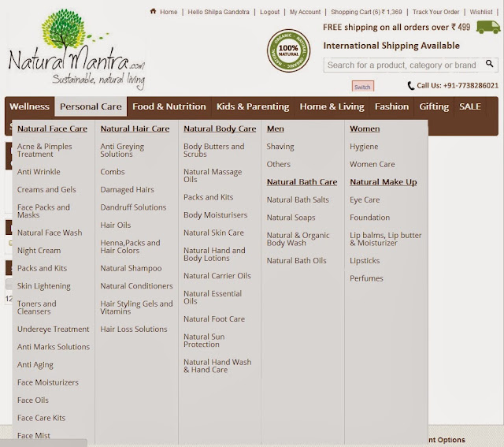Select Natural Face Wash
This screenshot has width=504, height=447.
point(50,233)
